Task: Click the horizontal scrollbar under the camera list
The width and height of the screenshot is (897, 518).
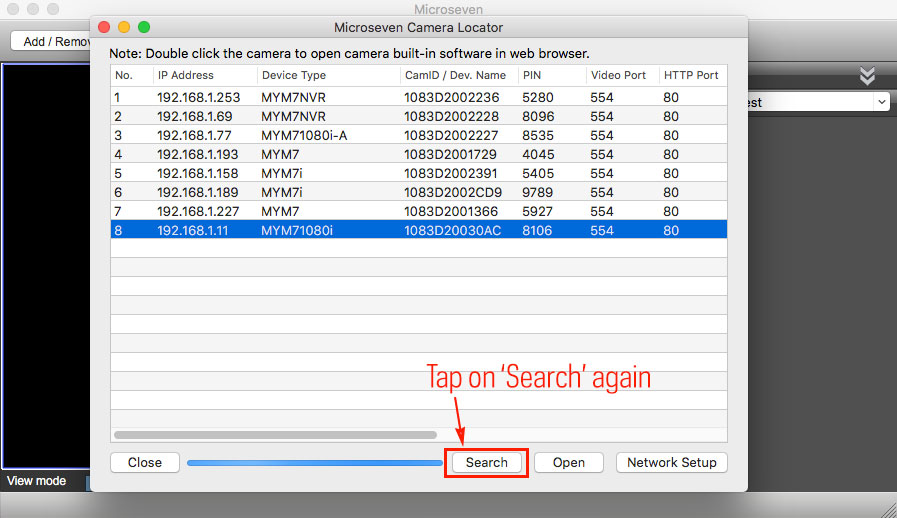Action: 275,435
